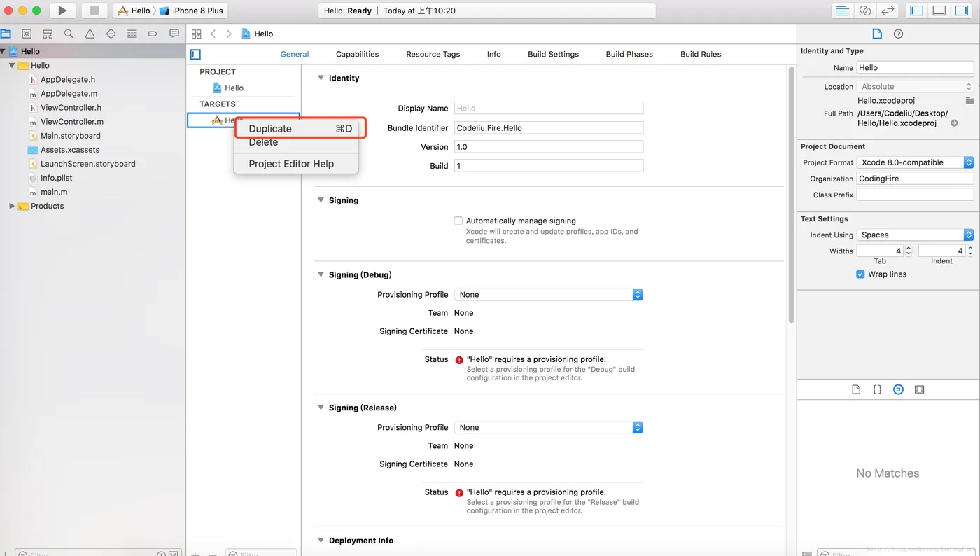
Task: Adjust the Tab width stepper
Action: pos(909,251)
